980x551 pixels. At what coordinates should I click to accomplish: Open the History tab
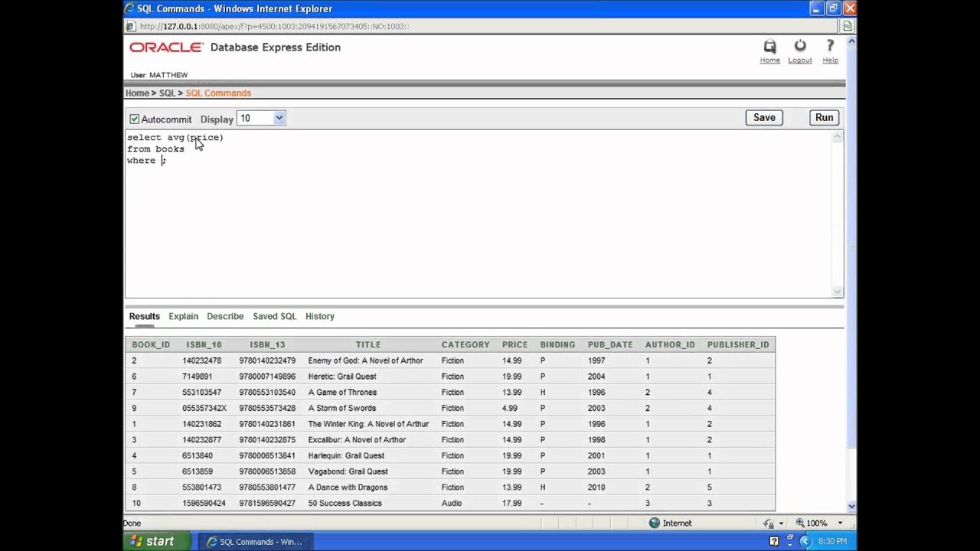(320, 316)
